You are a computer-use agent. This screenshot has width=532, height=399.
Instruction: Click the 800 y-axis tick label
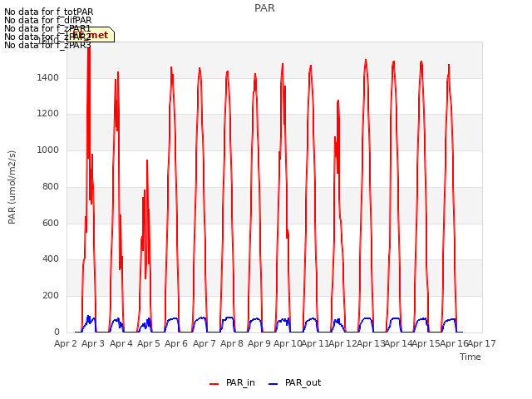(x=51, y=186)
